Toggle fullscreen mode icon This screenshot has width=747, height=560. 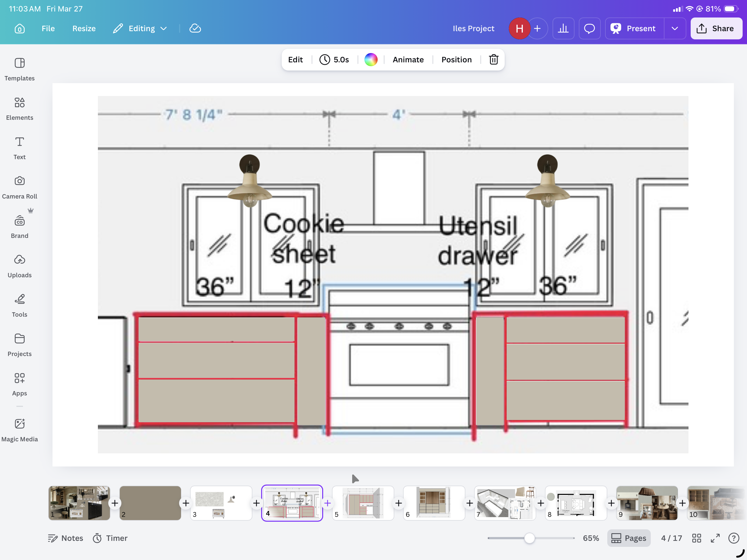point(715,538)
